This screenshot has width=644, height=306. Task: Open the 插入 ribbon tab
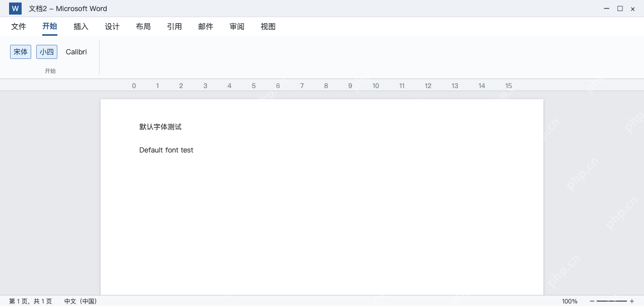81,27
